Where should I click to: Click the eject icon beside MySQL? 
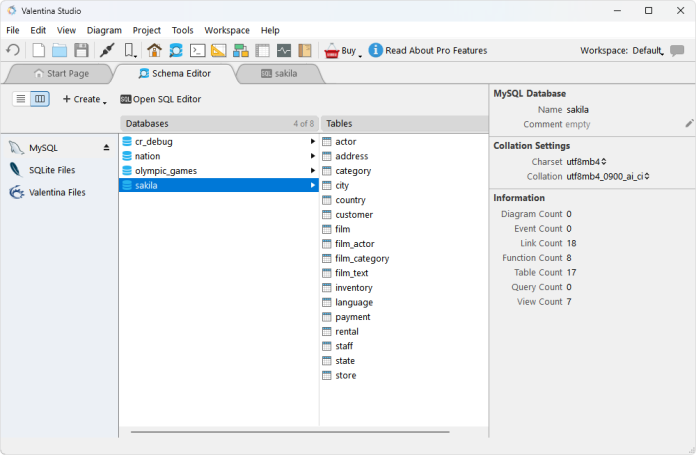[107, 148]
